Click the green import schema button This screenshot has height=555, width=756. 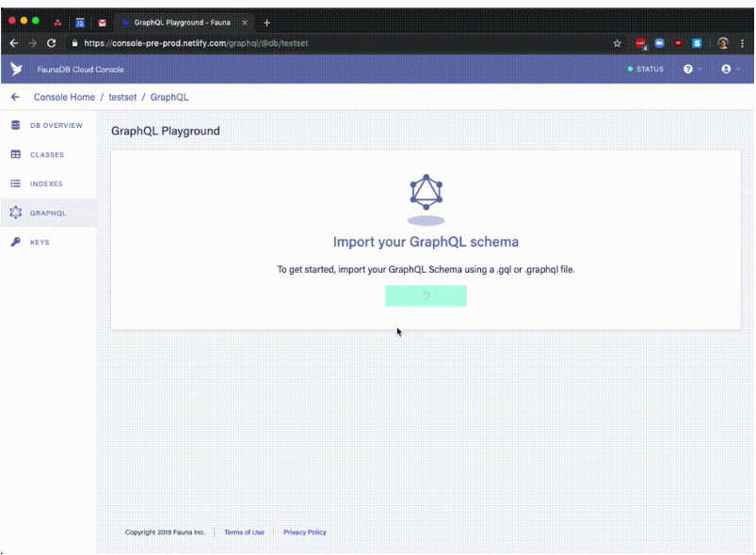point(426,295)
